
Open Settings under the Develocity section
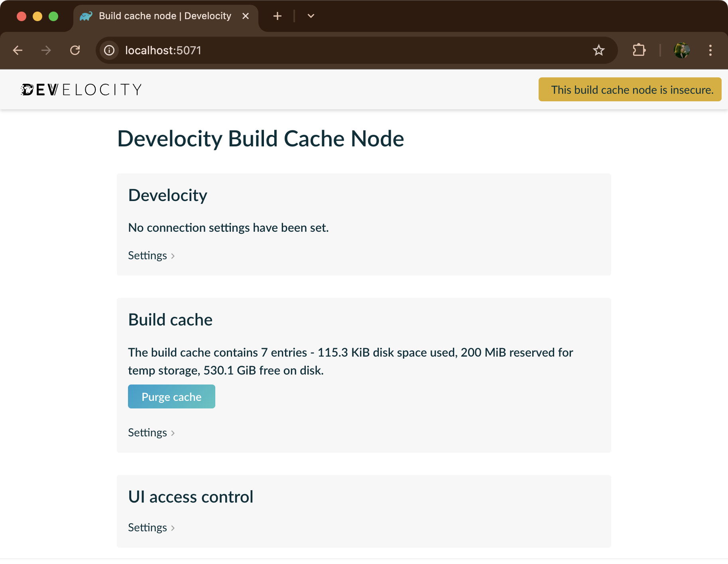point(152,256)
